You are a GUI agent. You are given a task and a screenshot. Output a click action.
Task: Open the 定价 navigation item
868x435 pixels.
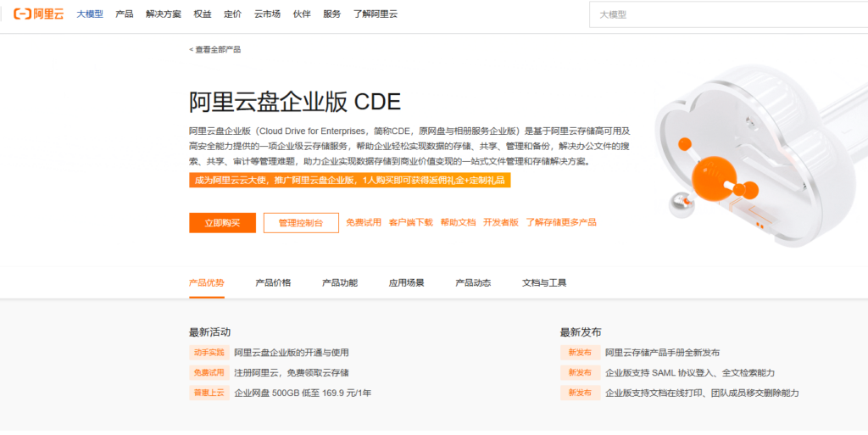point(232,14)
